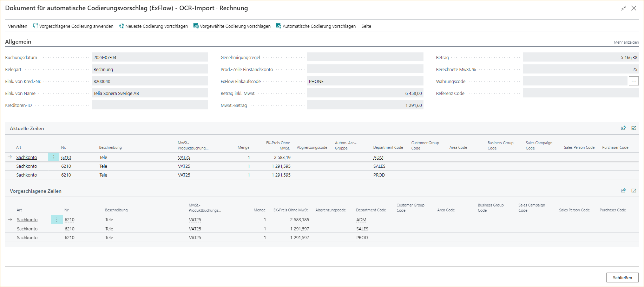Click share icon in Aktuelle Zeilen section

(x=623, y=128)
